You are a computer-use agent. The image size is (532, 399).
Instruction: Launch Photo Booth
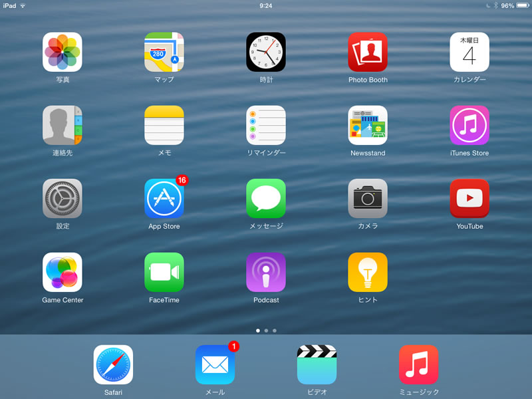(x=368, y=52)
